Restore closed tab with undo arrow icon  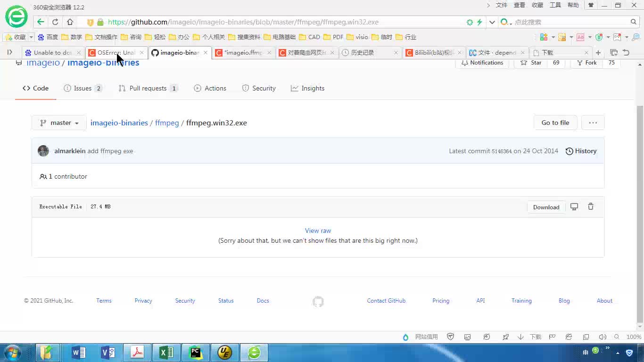click(x=626, y=53)
